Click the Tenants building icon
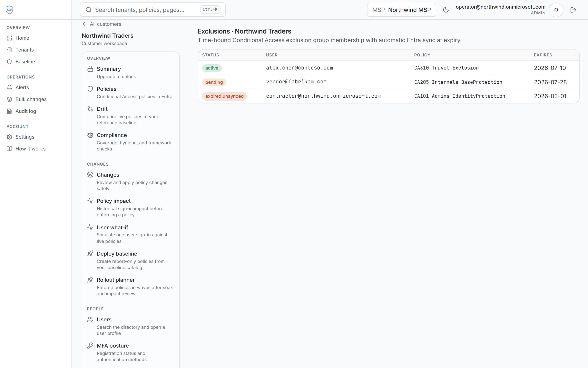Screen dimensions: 588x368 9,50
